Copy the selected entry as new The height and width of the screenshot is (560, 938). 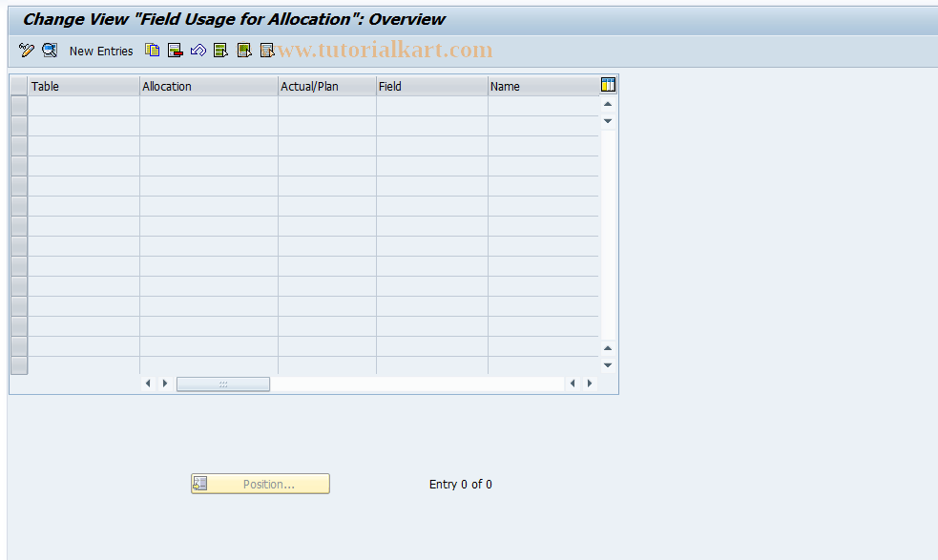[152, 50]
